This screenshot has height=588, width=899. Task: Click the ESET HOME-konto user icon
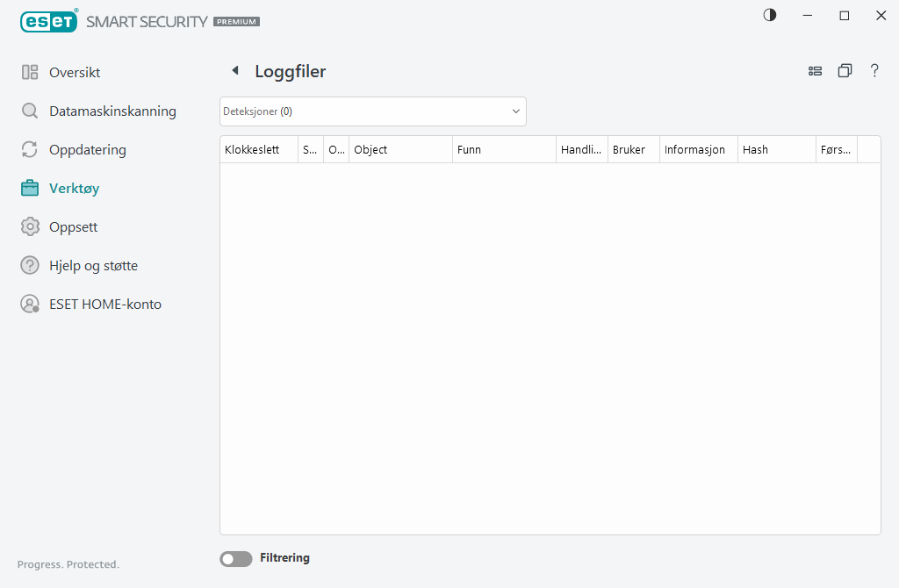click(x=30, y=305)
